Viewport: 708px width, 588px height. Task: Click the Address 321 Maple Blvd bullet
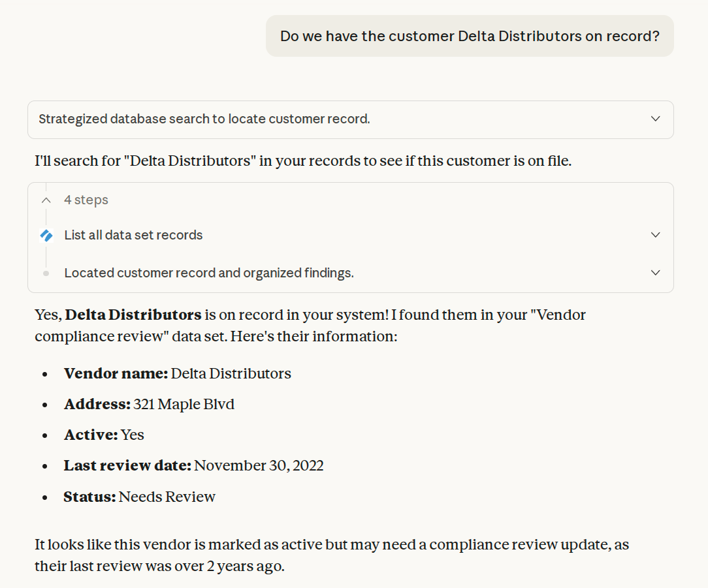coord(149,404)
